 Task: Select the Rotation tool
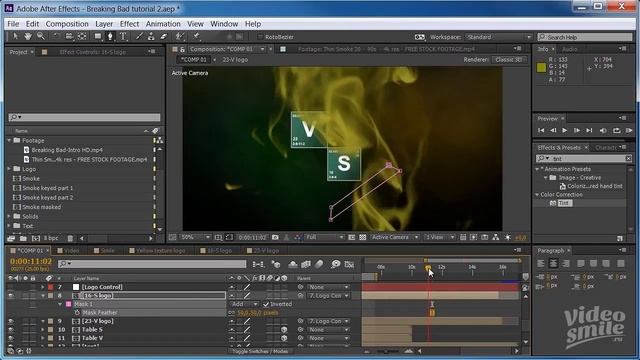pyautogui.click(x=56, y=36)
